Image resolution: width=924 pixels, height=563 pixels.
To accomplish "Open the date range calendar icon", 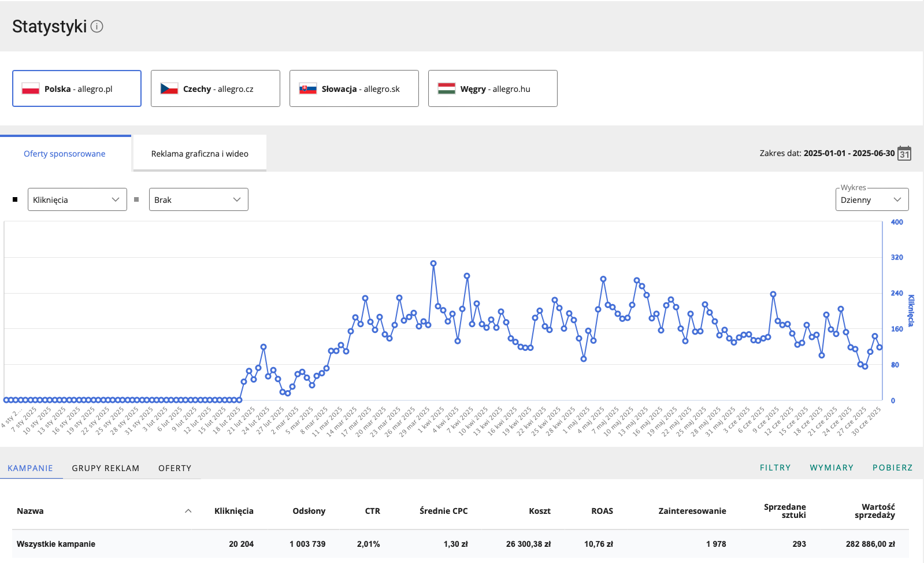I will (x=904, y=153).
